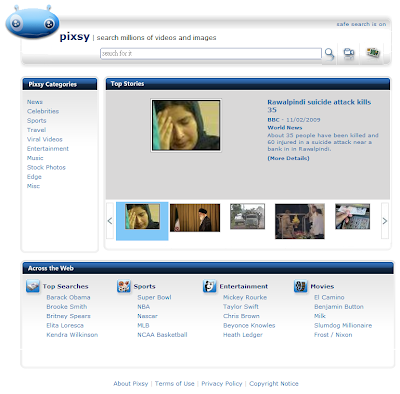The width and height of the screenshot is (400, 394).
Task: Open the Copyright Notice footer link
Action: click(274, 384)
